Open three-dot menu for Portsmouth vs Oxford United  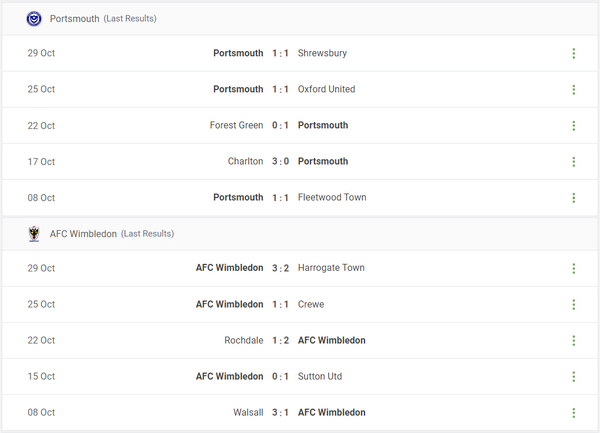coord(573,90)
